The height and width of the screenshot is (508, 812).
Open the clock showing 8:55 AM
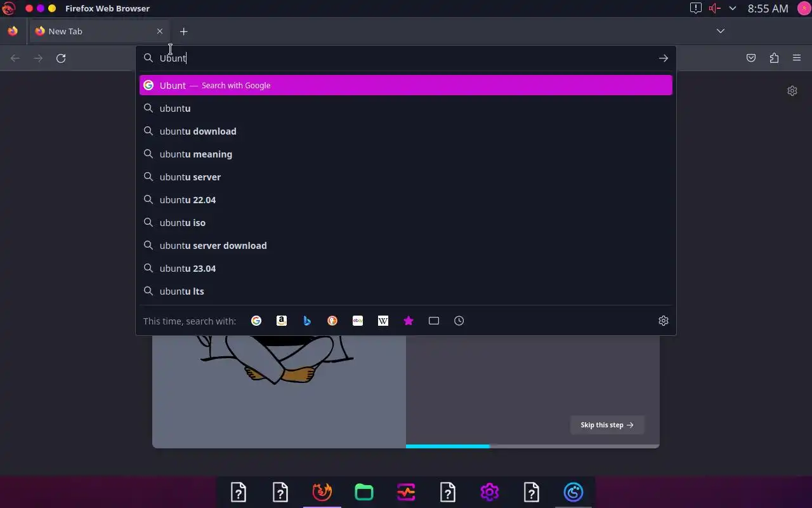coord(768,8)
